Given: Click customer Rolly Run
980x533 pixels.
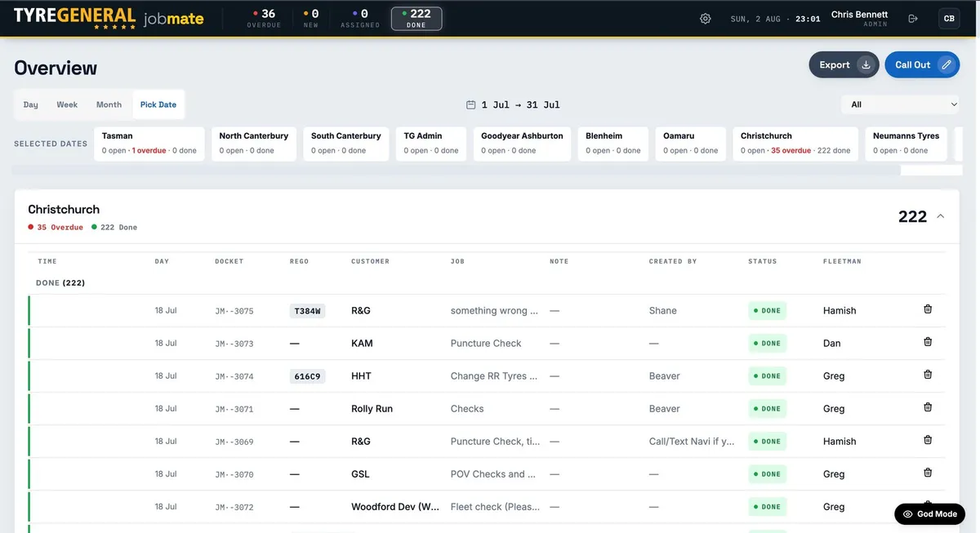Looking at the screenshot, I should [372, 409].
